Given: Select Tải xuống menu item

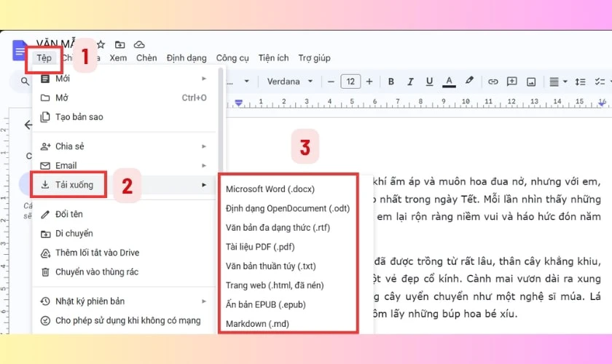Looking at the screenshot, I should [x=124, y=184].
